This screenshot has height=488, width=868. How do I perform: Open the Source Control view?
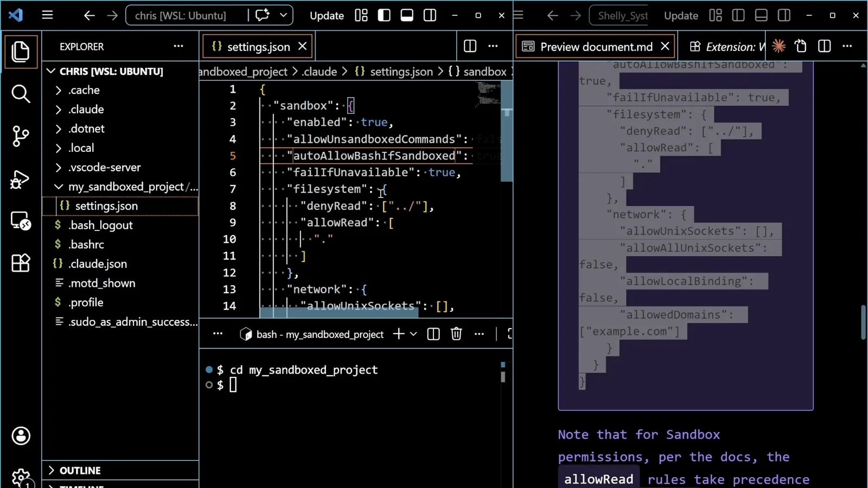pyautogui.click(x=21, y=136)
